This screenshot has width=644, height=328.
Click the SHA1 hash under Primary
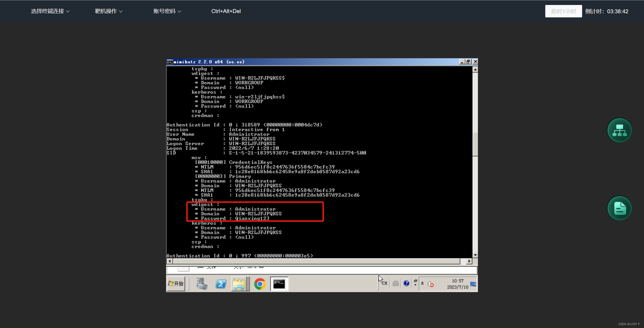click(277, 195)
